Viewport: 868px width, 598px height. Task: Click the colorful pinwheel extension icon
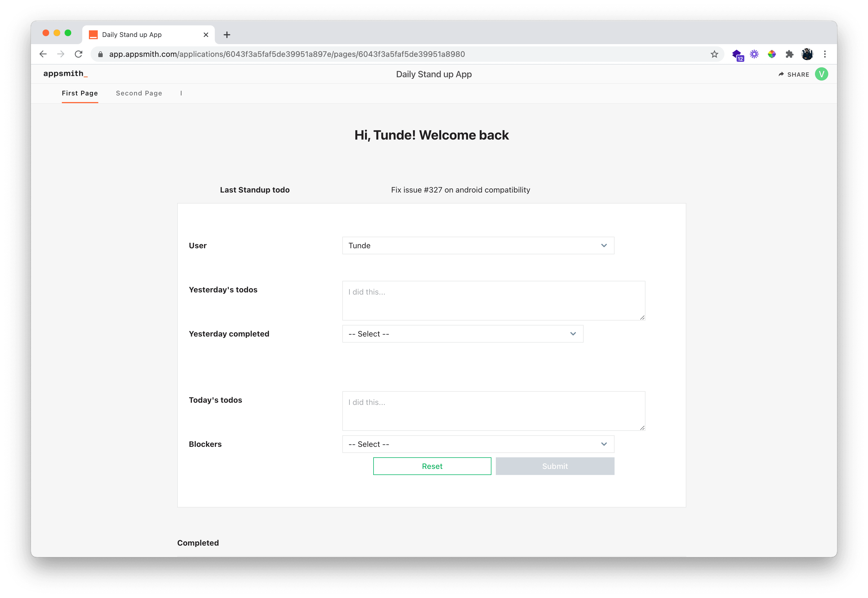(x=772, y=54)
